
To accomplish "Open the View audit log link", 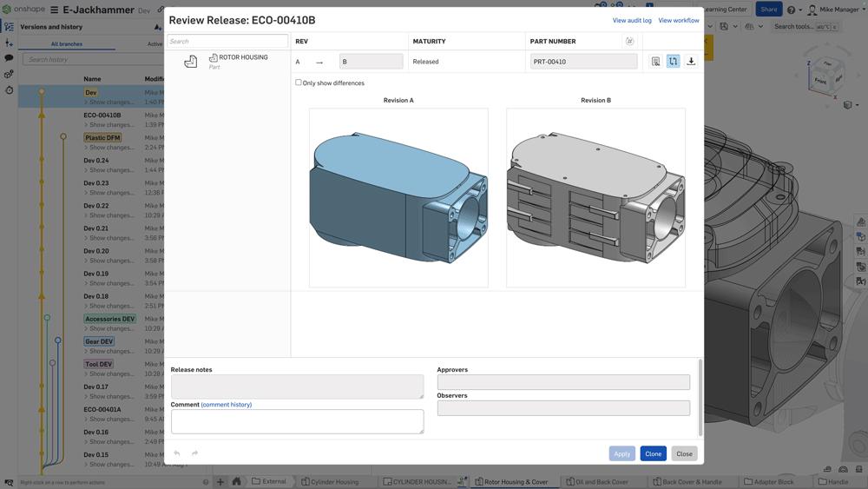I will 632,20.
